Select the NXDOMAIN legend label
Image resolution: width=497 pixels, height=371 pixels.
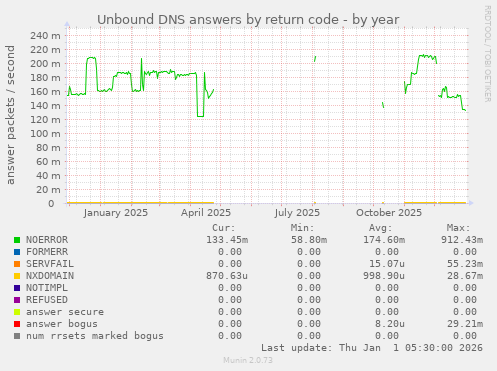[50, 276]
